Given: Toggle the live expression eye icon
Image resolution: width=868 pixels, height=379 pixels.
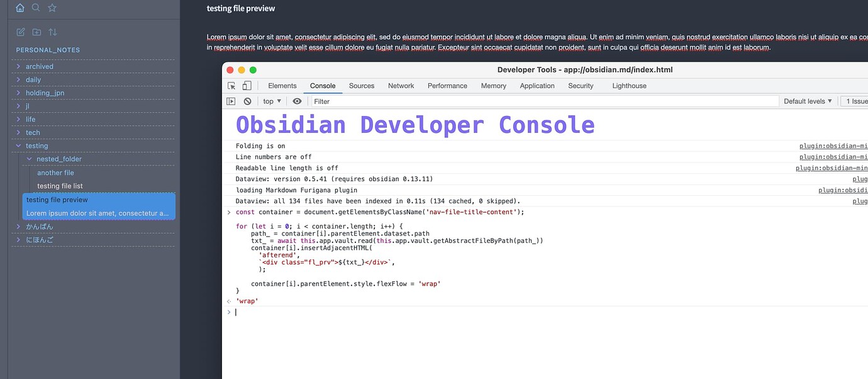Looking at the screenshot, I should tap(297, 101).
